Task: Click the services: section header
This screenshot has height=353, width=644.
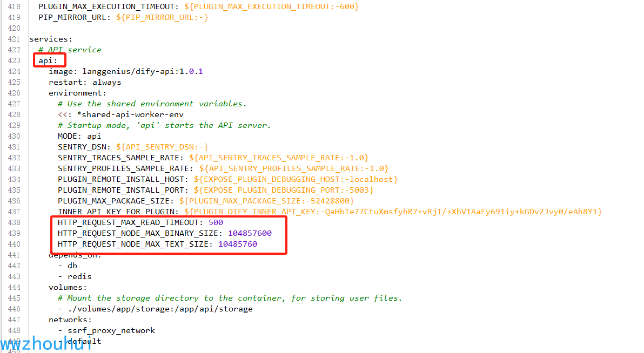Action: point(51,39)
